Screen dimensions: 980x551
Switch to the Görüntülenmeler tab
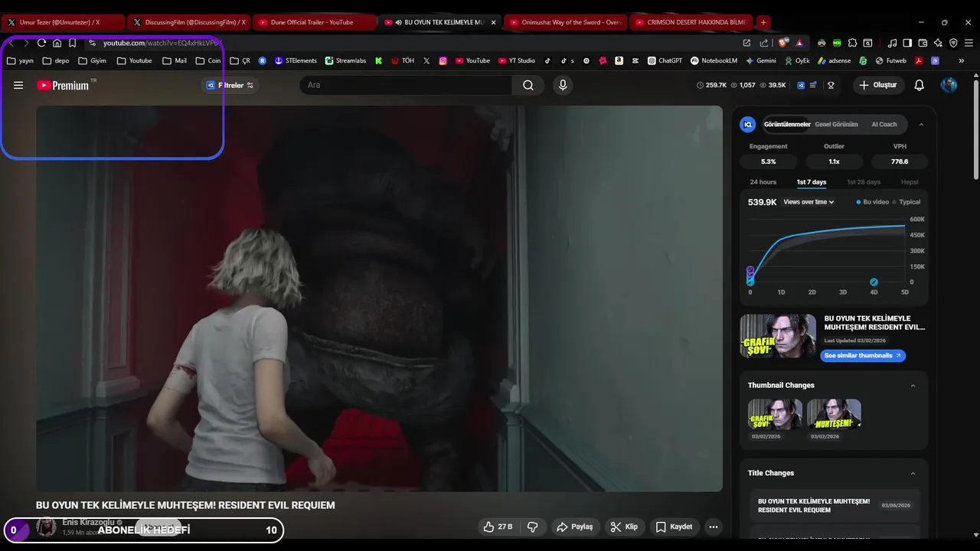[787, 124]
